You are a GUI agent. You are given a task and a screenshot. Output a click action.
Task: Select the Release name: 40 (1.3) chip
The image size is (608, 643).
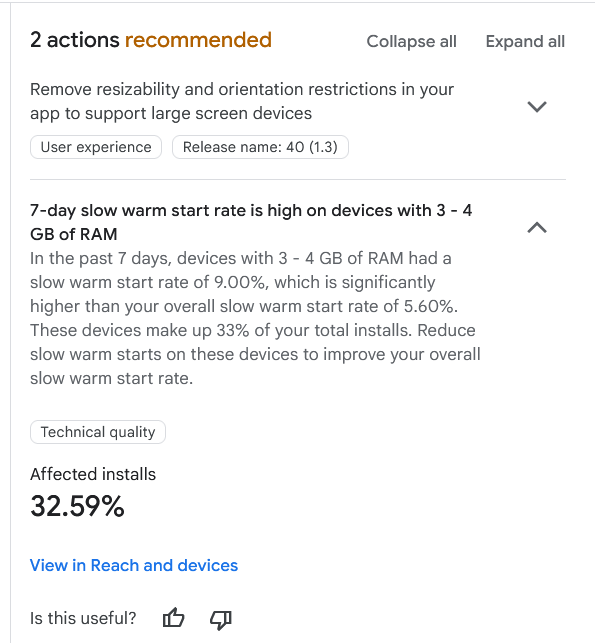(260, 147)
